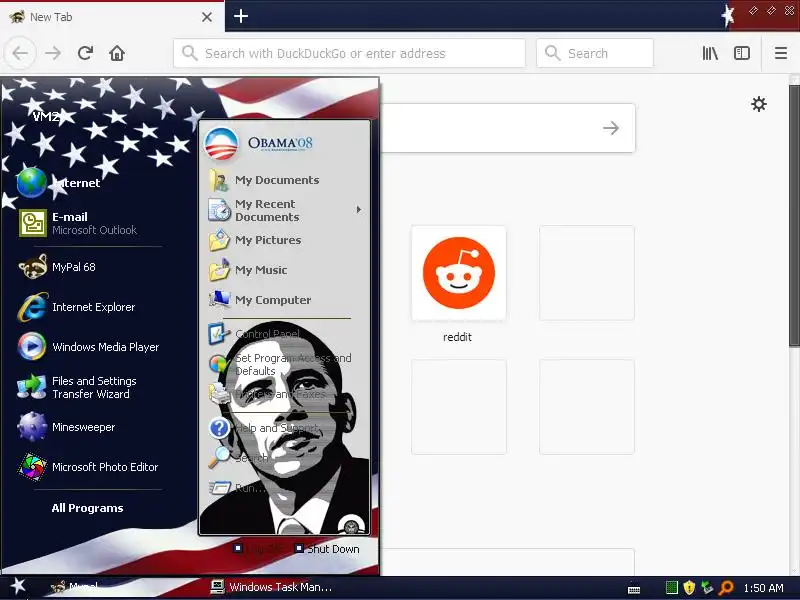Launch Minesweeper

coord(67,427)
